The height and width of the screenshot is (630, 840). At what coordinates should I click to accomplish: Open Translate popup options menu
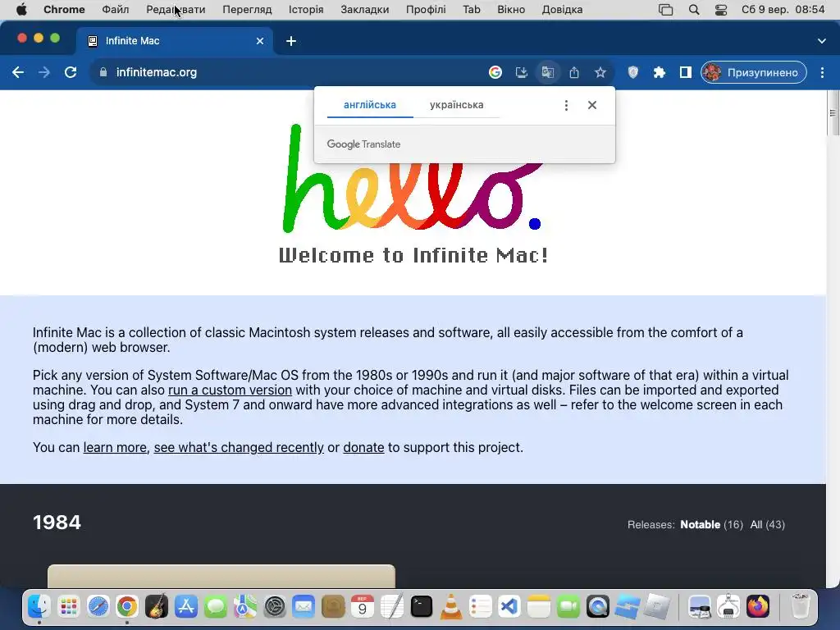(x=566, y=105)
